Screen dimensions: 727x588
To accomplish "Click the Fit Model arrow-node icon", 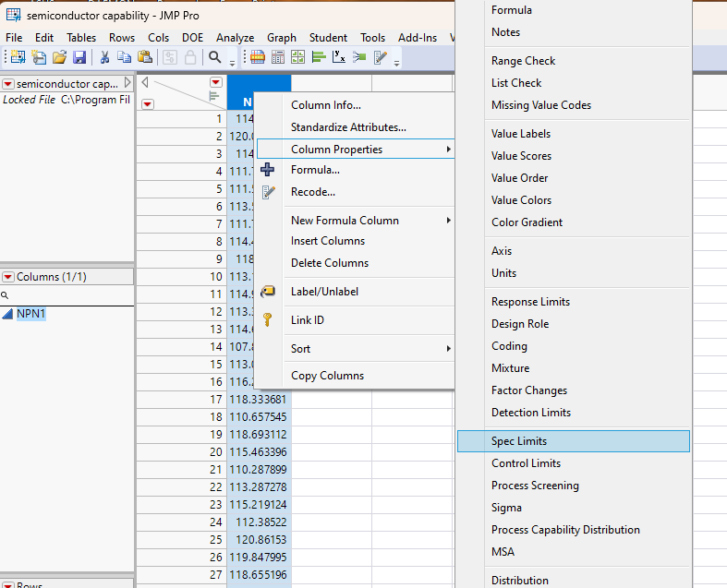I will coord(359,57).
